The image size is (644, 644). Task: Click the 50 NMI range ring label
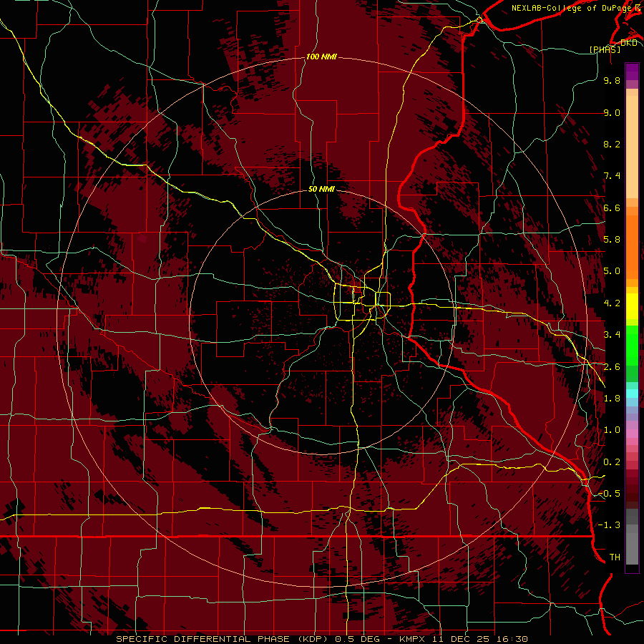coord(321,189)
